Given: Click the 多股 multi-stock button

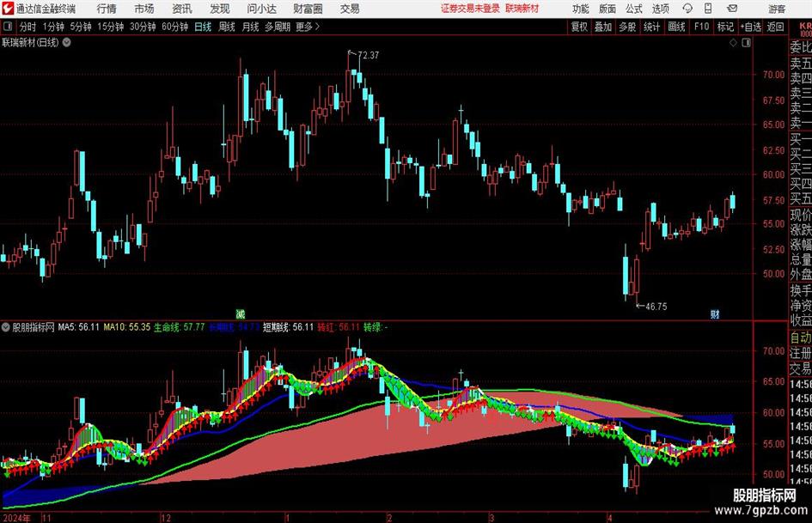Looking at the screenshot, I should [627, 27].
